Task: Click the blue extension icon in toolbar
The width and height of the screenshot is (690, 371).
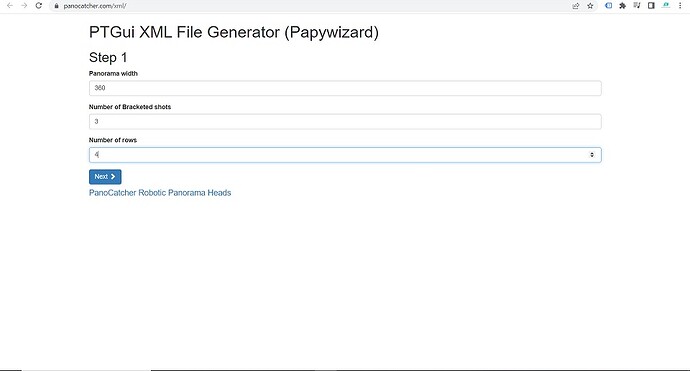Action: [x=608, y=6]
